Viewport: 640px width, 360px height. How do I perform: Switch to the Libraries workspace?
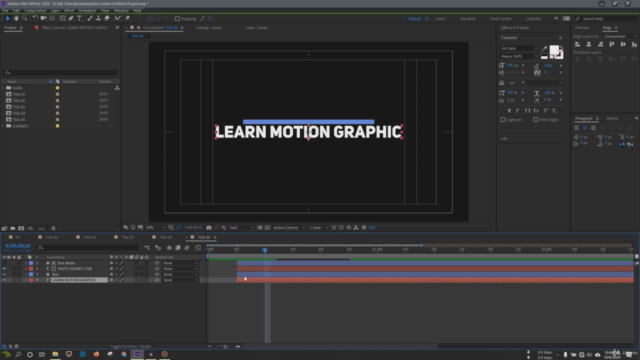[533, 19]
